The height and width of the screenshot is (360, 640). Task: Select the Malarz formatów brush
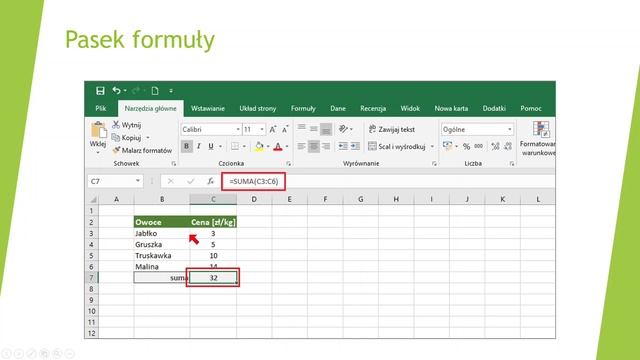(142, 150)
